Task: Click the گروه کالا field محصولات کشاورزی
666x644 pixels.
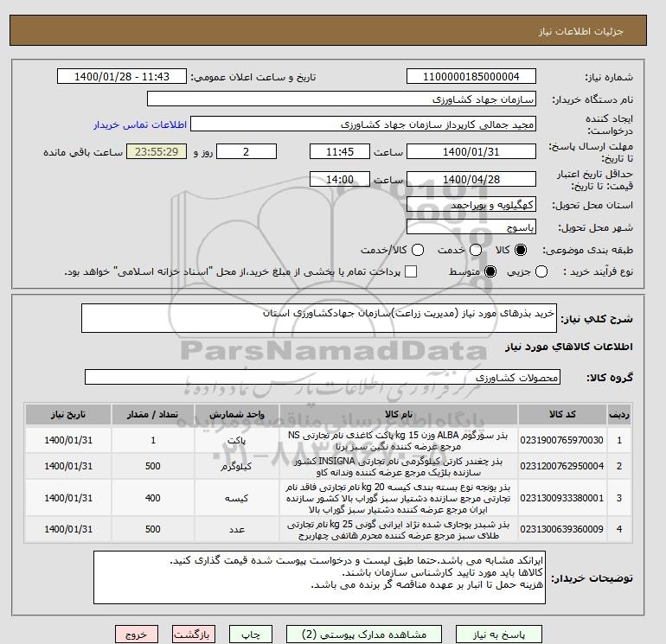Action: [323, 377]
